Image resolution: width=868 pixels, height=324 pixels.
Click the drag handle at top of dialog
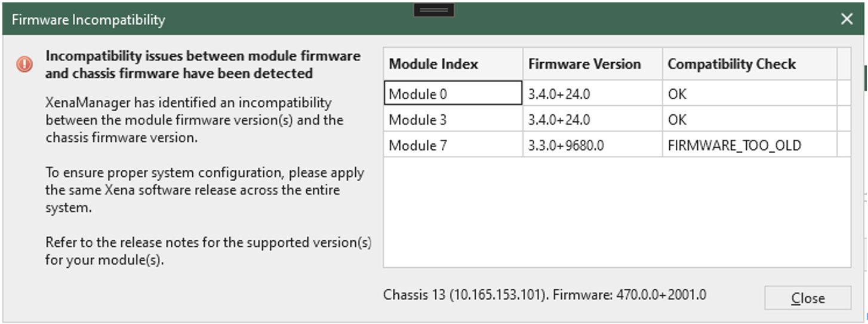(434, 10)
